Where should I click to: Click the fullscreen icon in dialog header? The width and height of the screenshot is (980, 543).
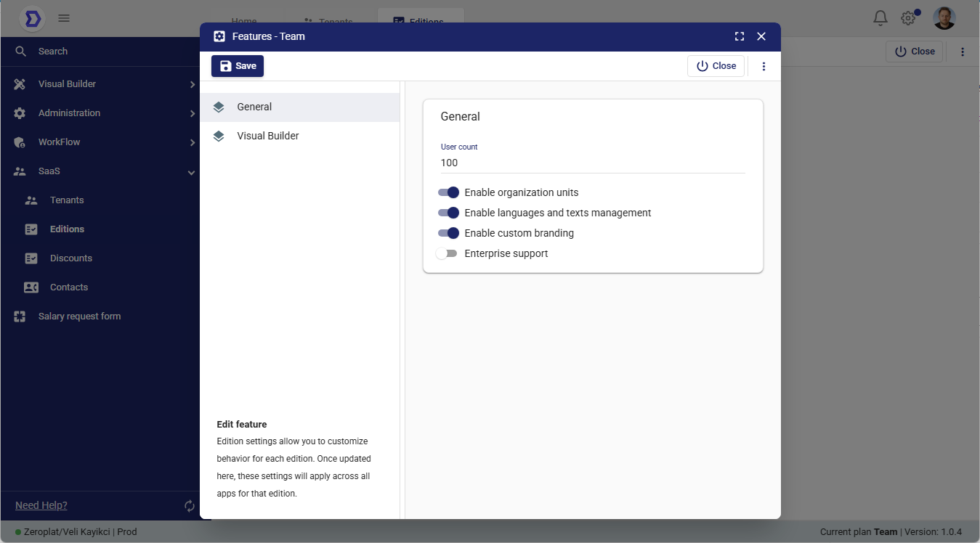click(740, 36)
